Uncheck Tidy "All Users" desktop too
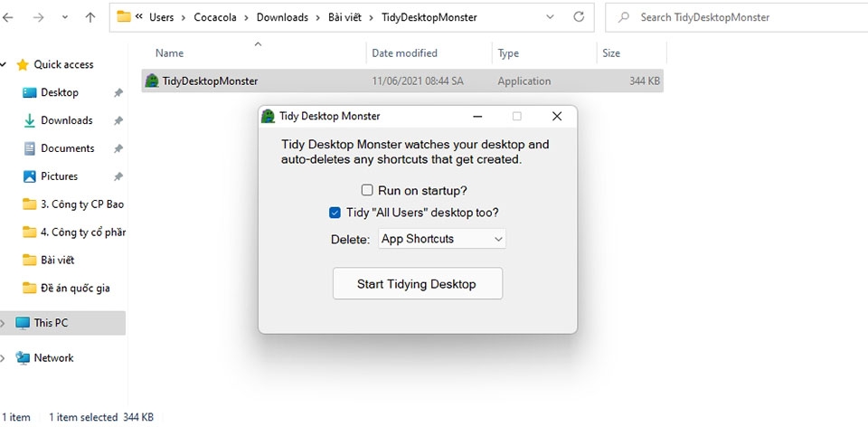868x427 pixels. click(x=335, y=213)
